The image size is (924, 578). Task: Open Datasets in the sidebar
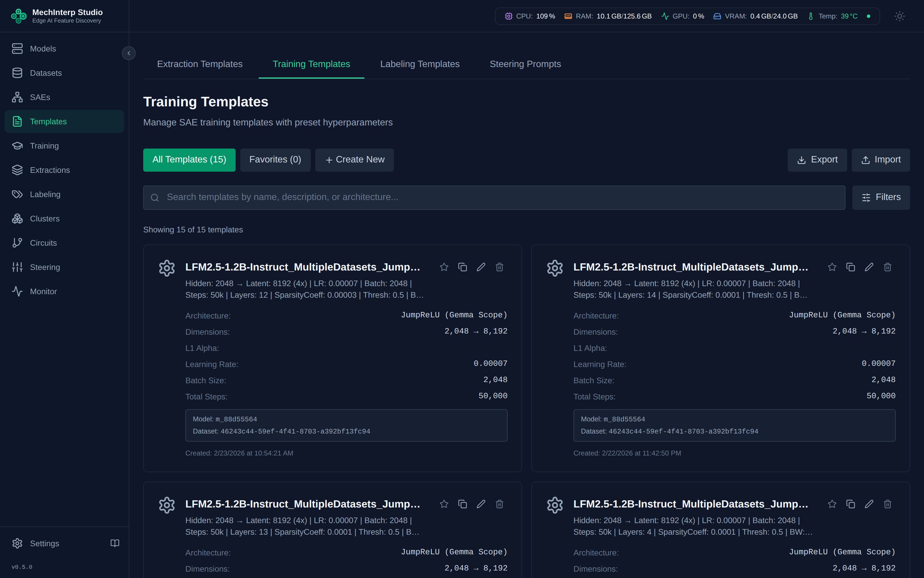64,73
